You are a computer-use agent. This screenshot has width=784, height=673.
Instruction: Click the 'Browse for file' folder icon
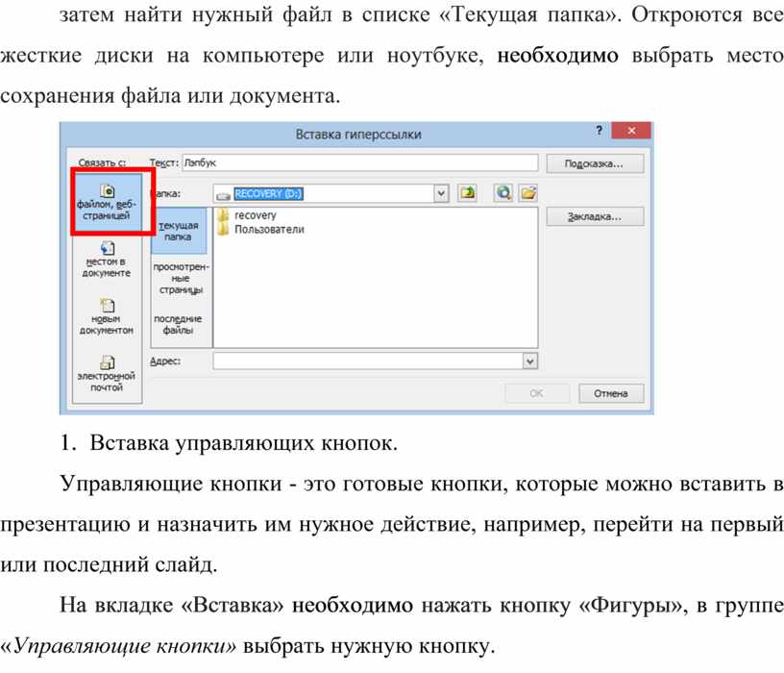pyautogui.click(x=527, y=193)
